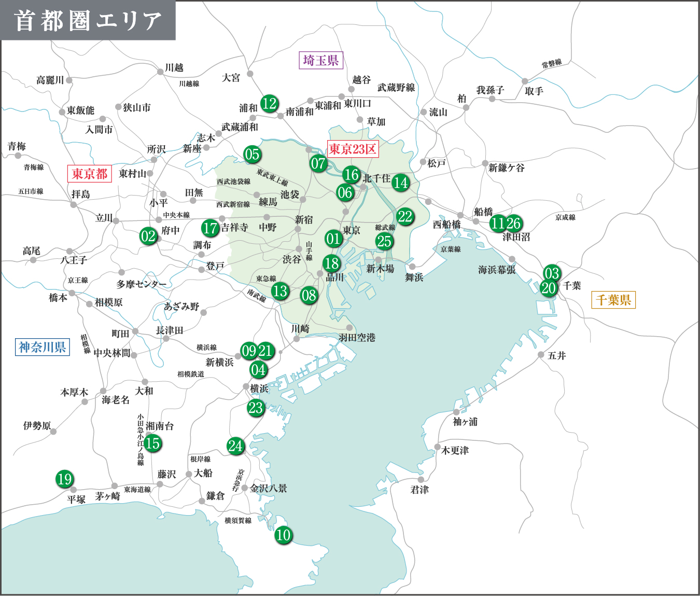Click marker 10 on 横須賀線

(283, 535)
